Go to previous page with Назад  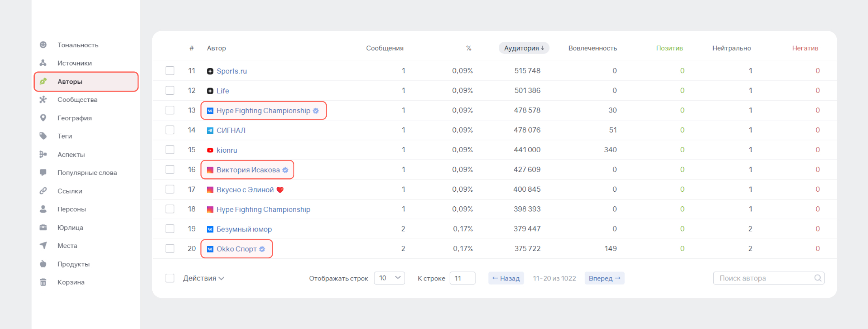pyautogui.click(x=506, y=278)
